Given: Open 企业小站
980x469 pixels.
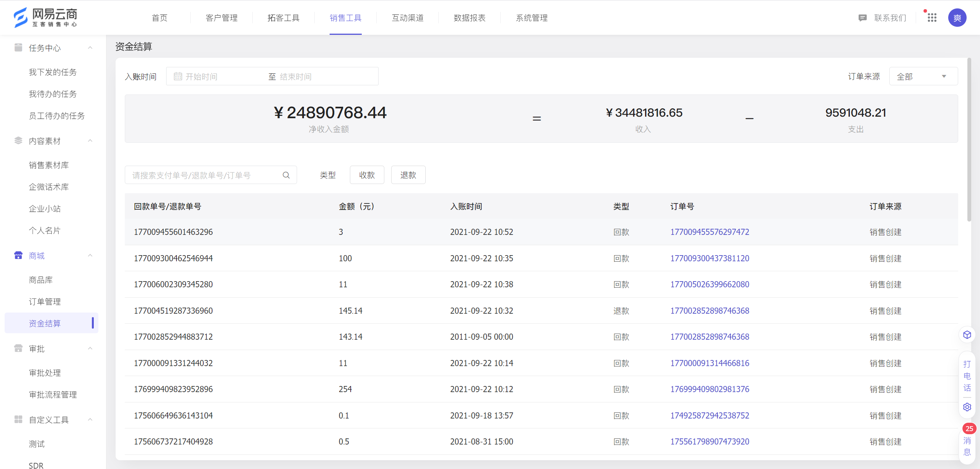Looking at the screenshot, I should click(x=45, y=208).
